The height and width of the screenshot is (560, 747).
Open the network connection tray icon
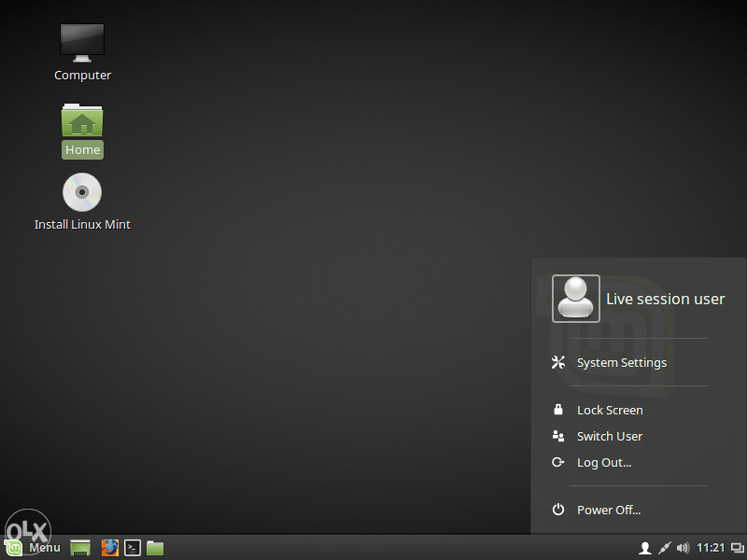(x=665, y=548)
